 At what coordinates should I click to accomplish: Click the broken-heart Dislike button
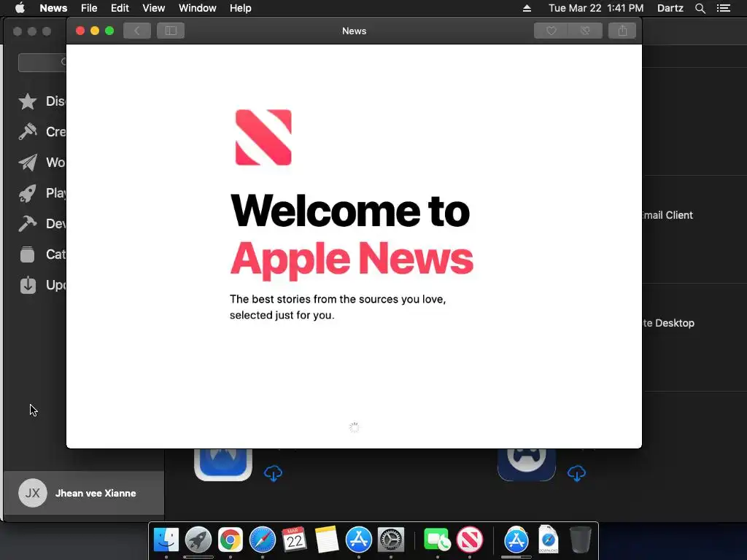[x=586, y=31]
